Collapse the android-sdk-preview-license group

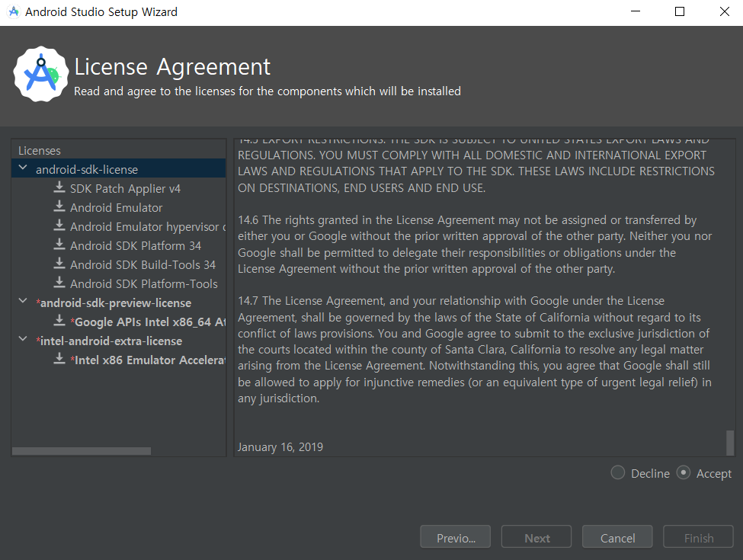pos(23,301)
